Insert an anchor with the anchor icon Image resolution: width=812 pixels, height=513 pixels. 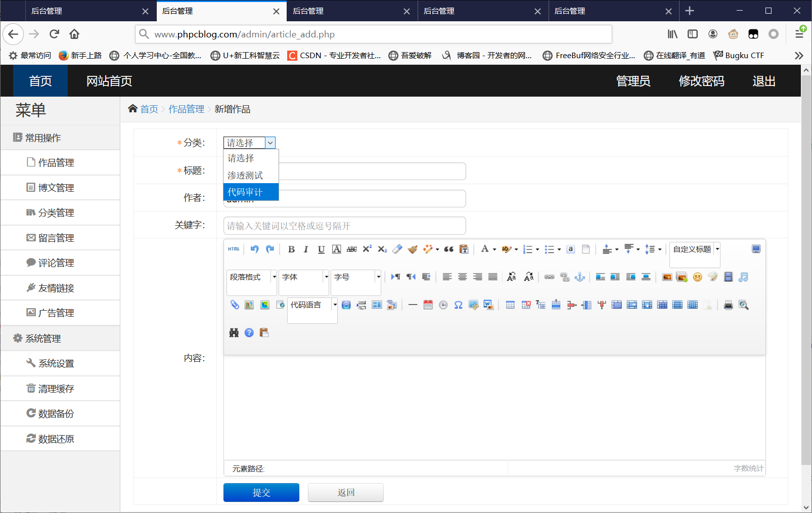tap(580, 277)
